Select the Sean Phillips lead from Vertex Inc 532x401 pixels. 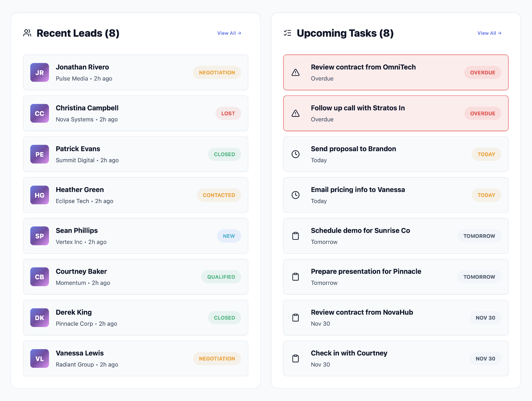[135, 236]
